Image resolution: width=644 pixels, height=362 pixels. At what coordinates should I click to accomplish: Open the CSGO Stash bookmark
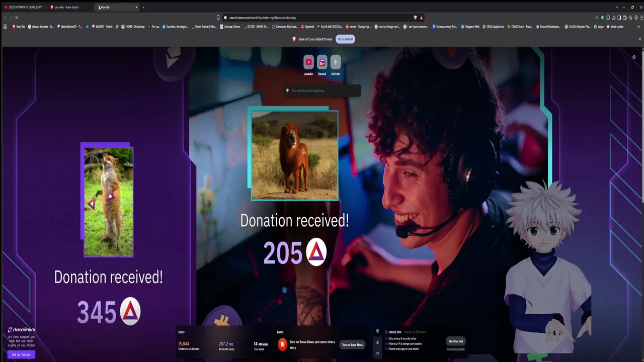tap(520, 27)
